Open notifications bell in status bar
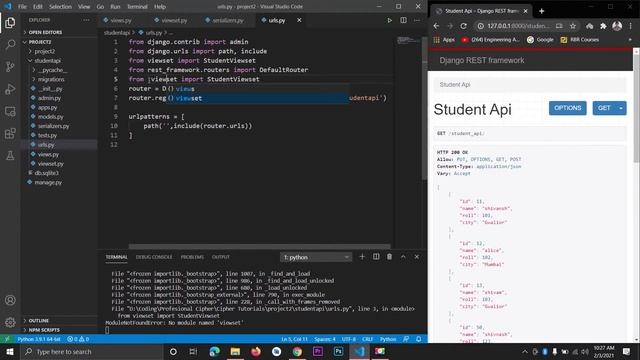This screenshot has height=360, width=640. [418, 339]
